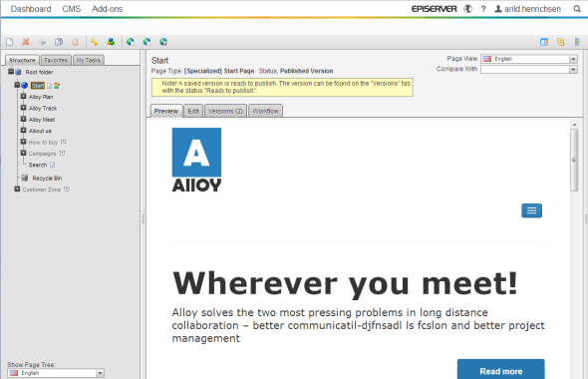Click the globe icon beside Start node
This screenshot has width=588, height=379.
tap(24, 86)
